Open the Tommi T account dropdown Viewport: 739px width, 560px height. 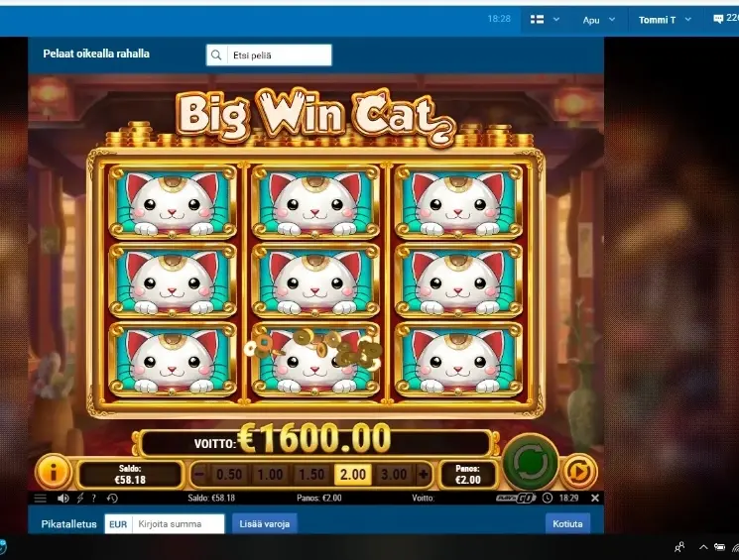(665, 20)
